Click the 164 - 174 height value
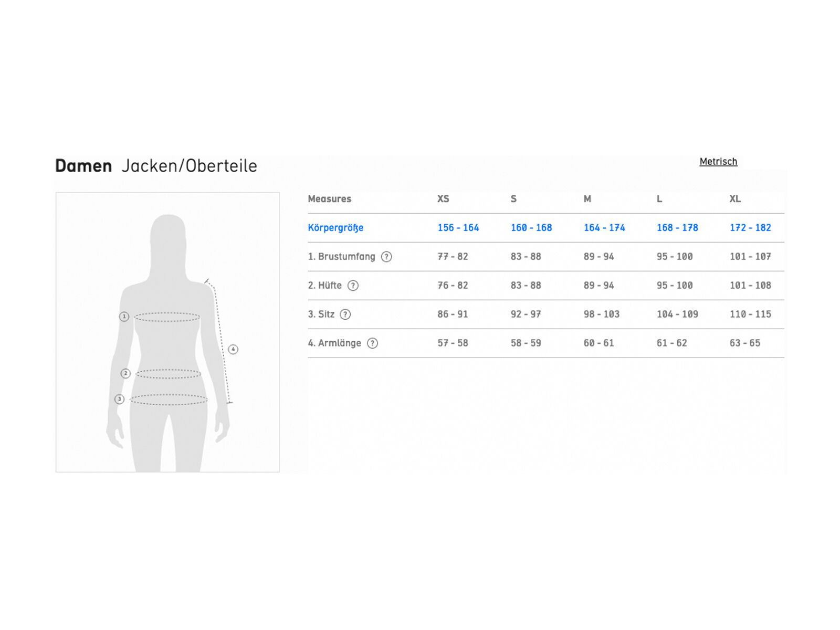840x630 pixels. tap(604, 228)
